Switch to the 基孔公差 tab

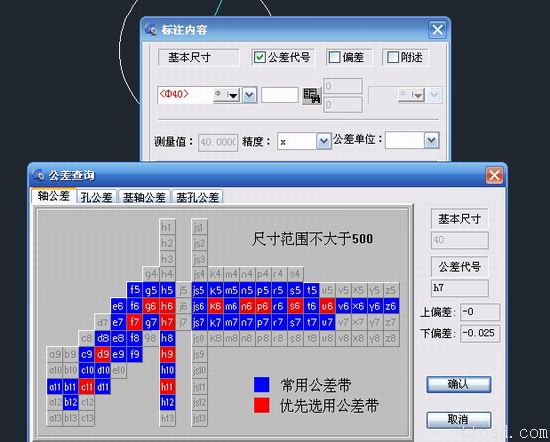pos(197,197)
